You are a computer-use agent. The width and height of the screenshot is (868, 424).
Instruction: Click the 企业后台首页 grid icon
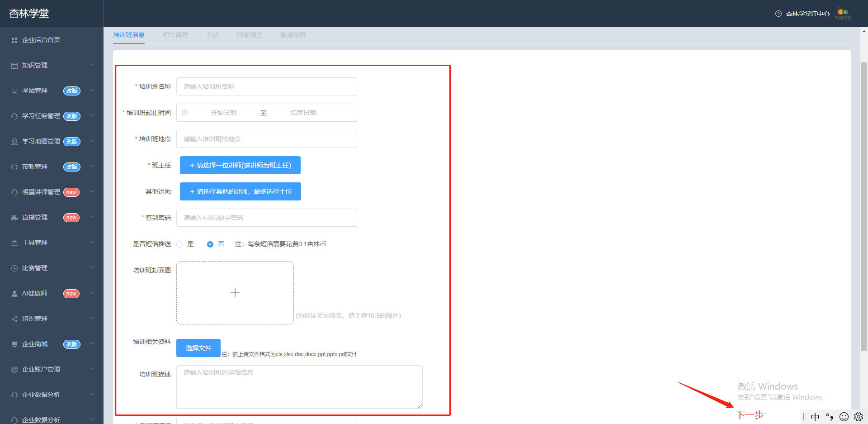[x=14, y=40]
